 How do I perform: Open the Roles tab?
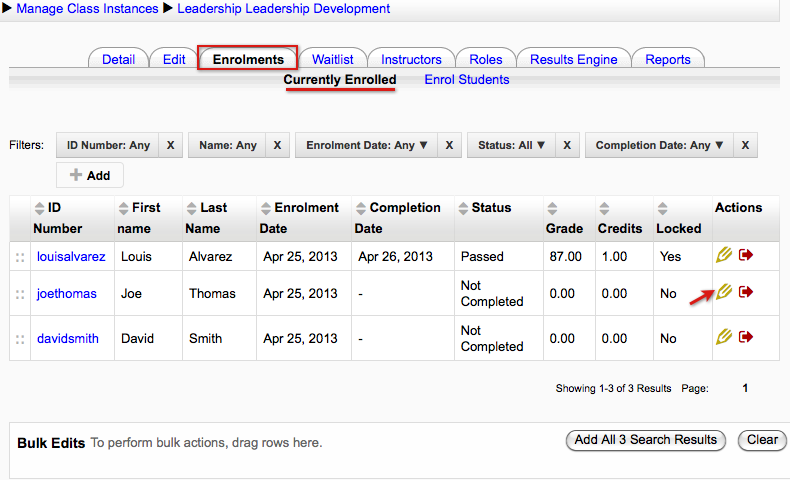coord(486,59)
